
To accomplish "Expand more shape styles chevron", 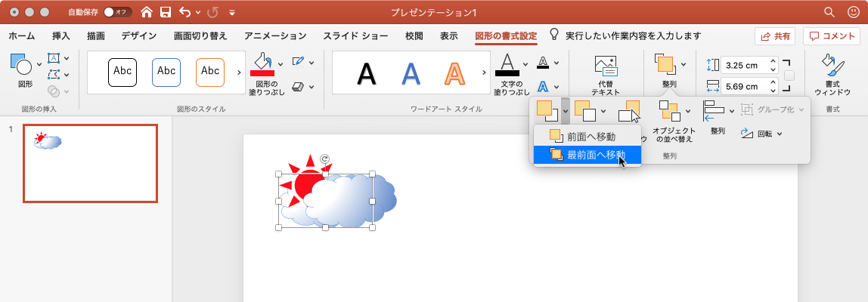I will pos(239,72).
